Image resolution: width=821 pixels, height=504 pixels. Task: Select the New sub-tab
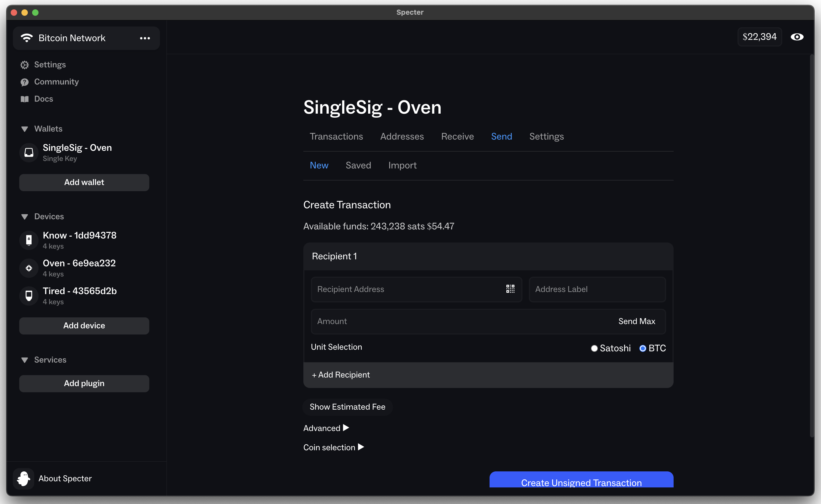point(319,165)
